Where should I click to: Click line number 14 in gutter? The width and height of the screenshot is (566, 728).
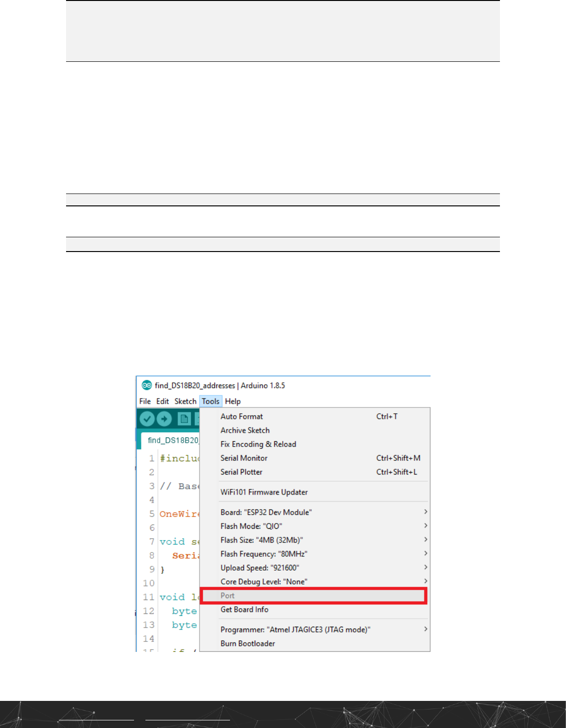[x=149, y=639]
